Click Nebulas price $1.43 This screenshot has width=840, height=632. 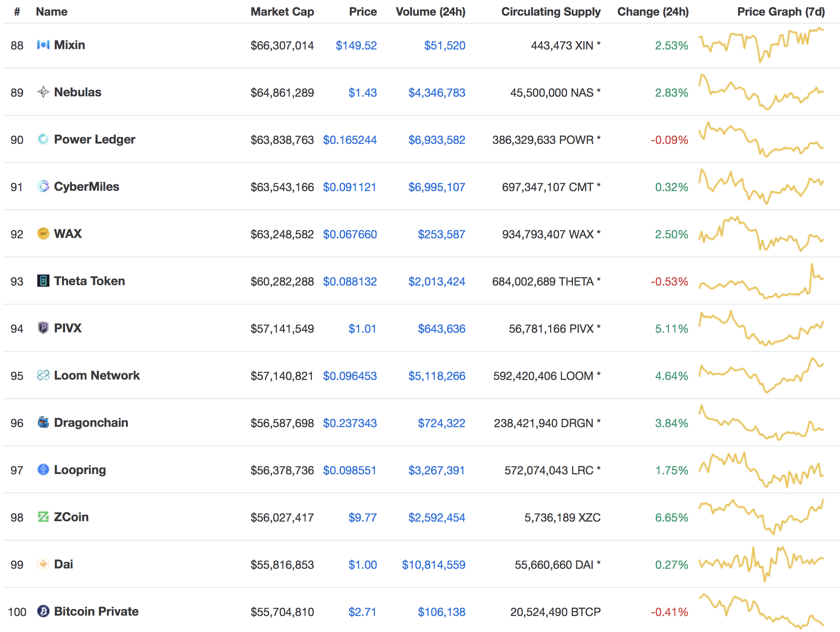[x=363, y=93]
